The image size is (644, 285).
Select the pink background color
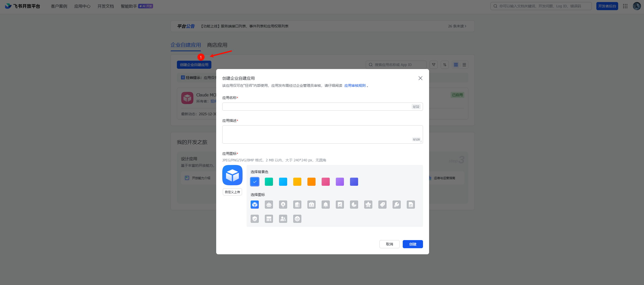point(326,182)
